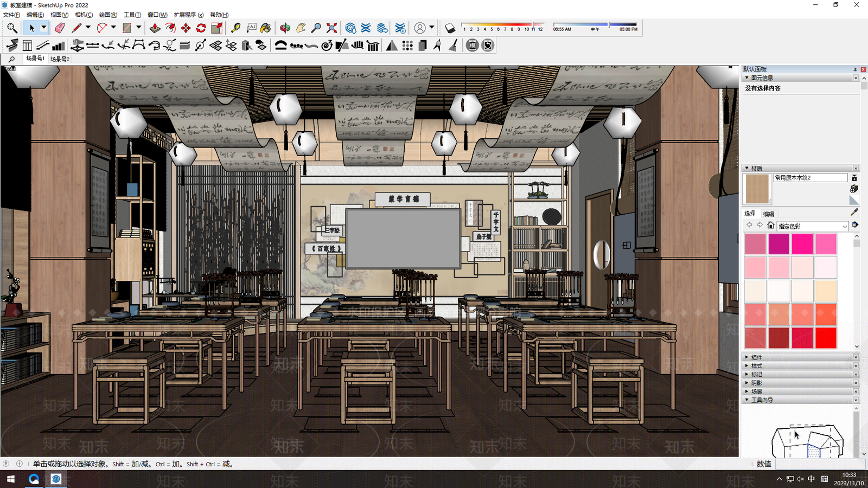Activate the Move tool
The height and width of the screenshot is (488, 868).
click(186, 28)
